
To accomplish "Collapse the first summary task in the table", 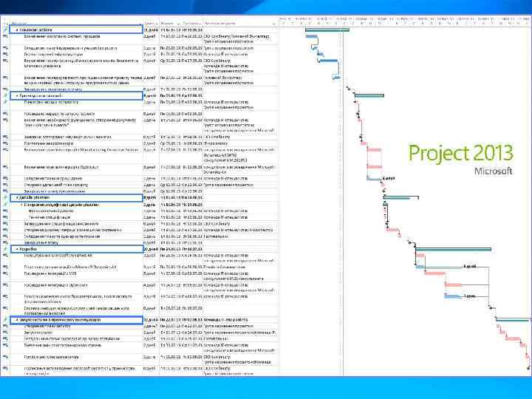I will point(17,30).
